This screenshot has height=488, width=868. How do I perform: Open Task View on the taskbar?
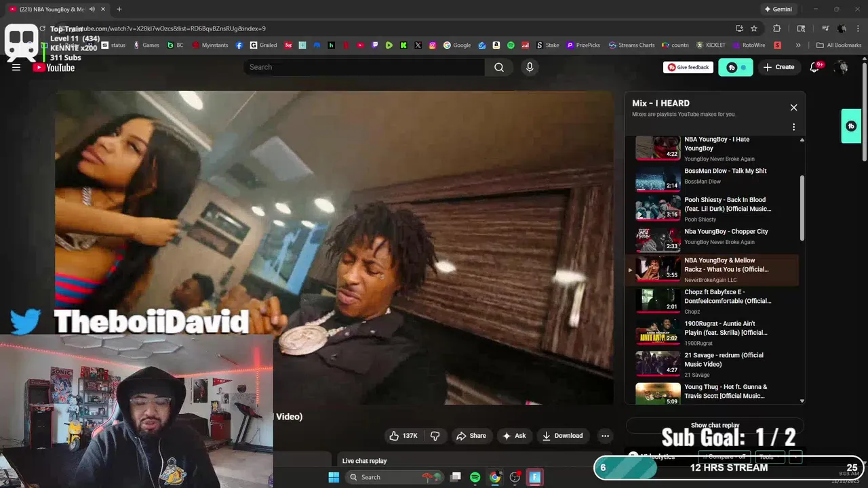pos(456,477)
